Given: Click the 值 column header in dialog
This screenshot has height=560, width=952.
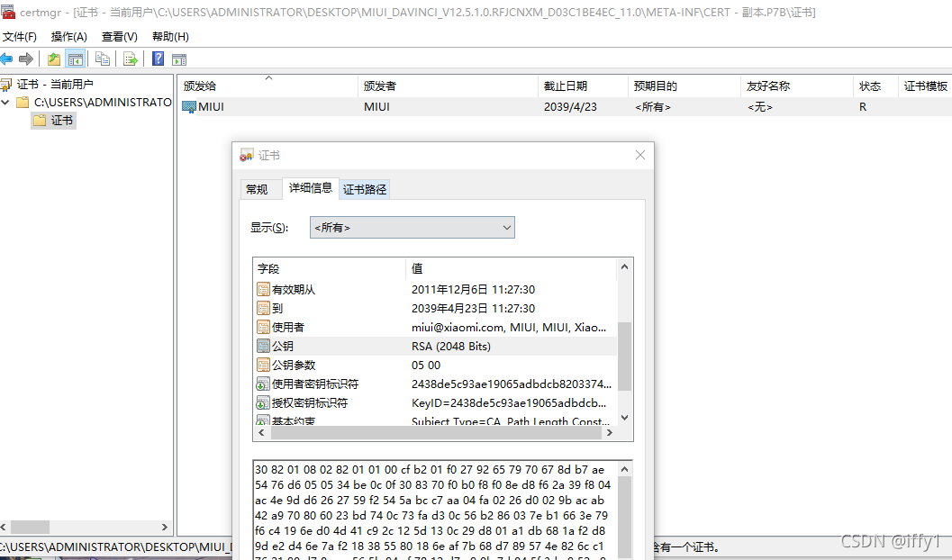Looking at the screenshot, I should (512, 268).
